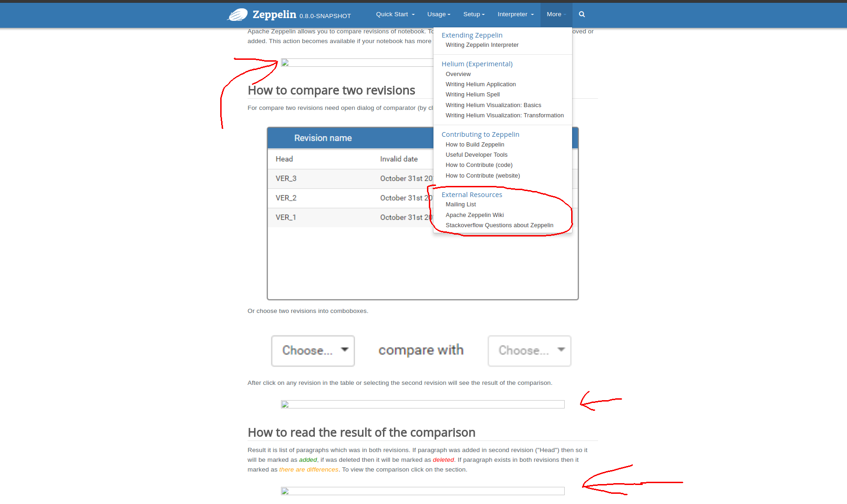847x504 pixels.
Task: Select the VER_3 revision row
Action: coord(350,179)
